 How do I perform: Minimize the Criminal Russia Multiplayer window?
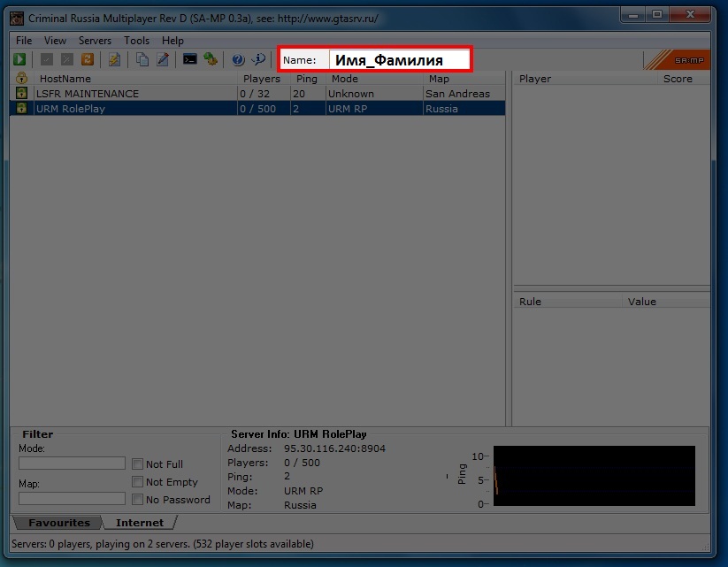point(632,15)
